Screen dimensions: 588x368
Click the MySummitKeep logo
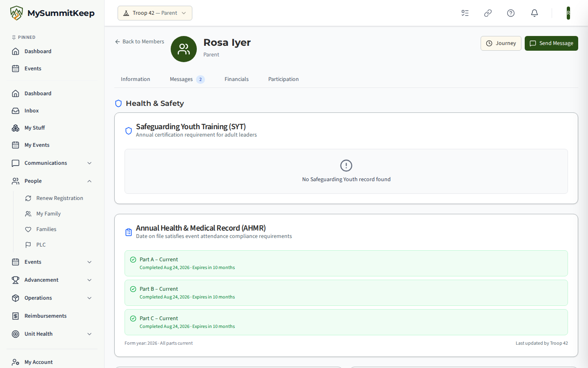click(x=52, y=13)
